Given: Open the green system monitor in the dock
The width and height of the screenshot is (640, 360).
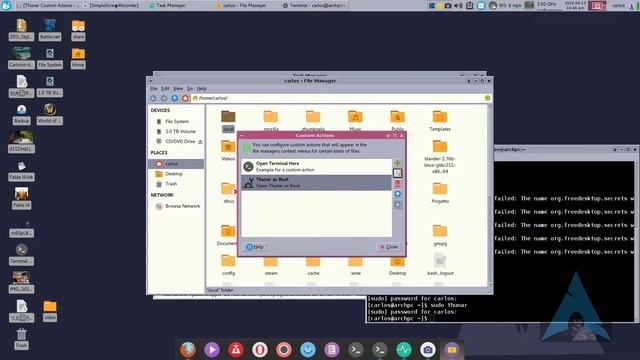Looking at the screenshot, I should coord(404,349).
